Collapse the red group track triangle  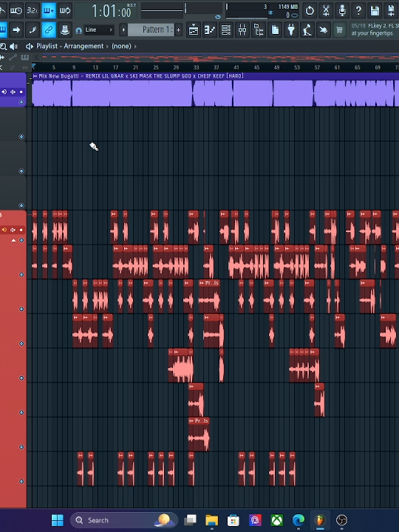[13, 240]
